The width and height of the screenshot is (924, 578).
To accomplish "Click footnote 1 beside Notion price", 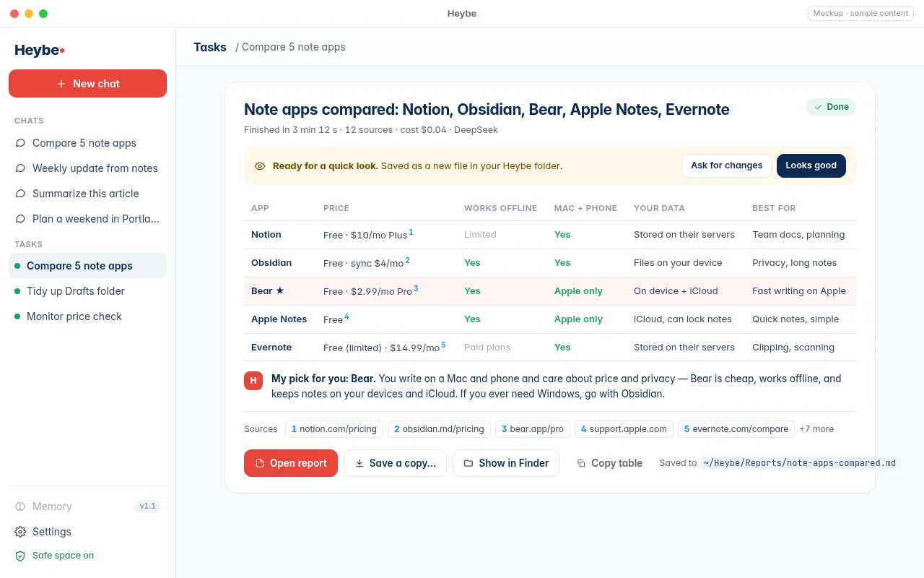I will [411, 232].
